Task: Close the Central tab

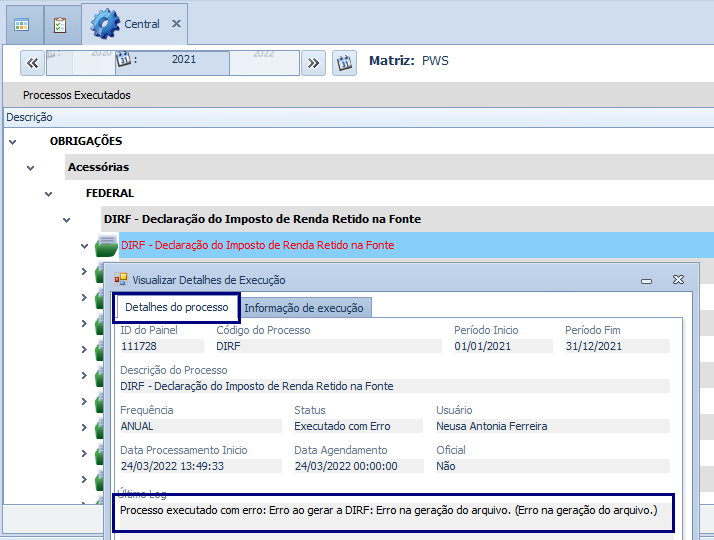Action: click(177, 23)
